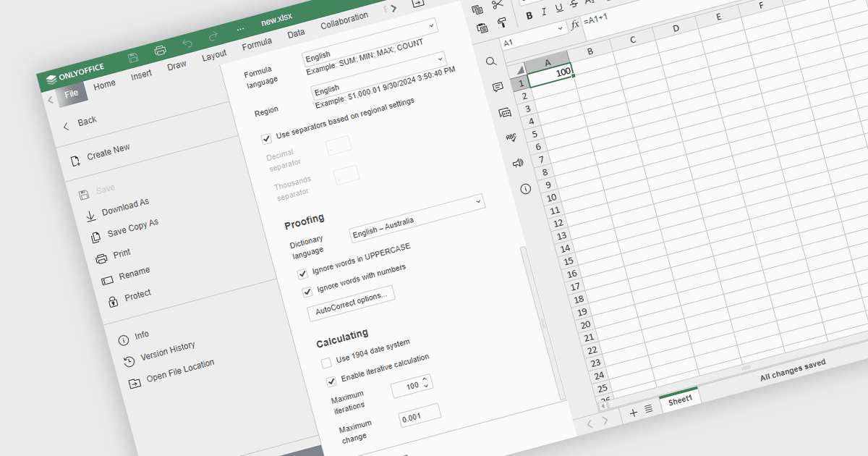Viewport: 868px width, 456px height.
Task: Click the print icon in title bar
Action: pyautogui.click(x=161, y=51)
